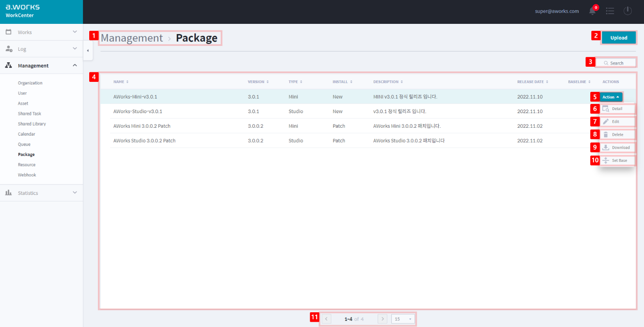644x327 pixels.
Task: Sort table by RELEASE DATE column
Action: [533, 82]
